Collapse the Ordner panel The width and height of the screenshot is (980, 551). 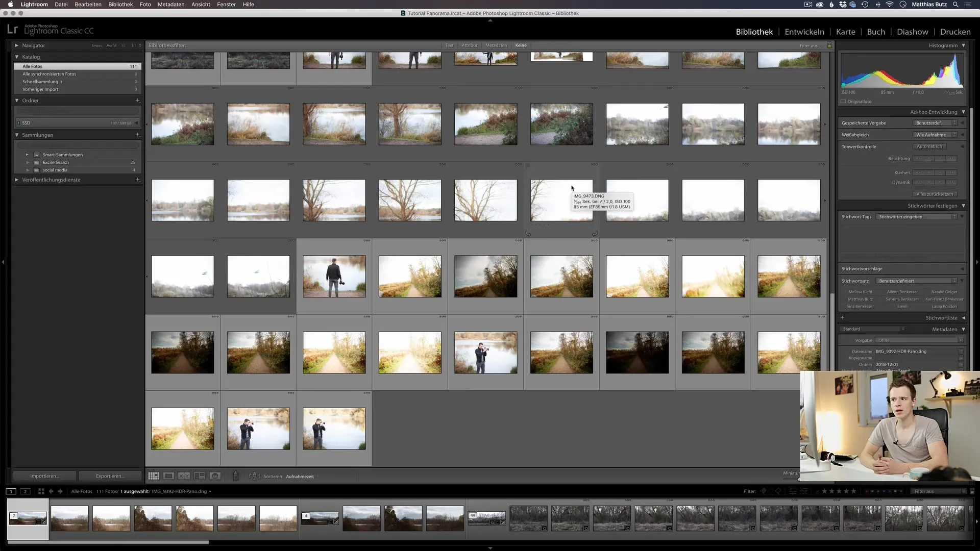pyautogui.click(x=17, y=101)
